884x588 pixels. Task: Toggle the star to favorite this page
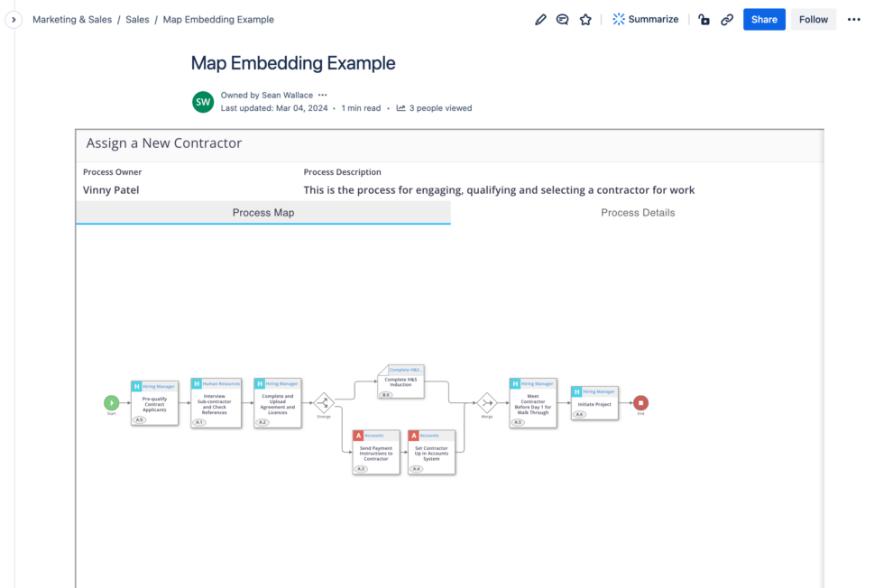point(585,19)
